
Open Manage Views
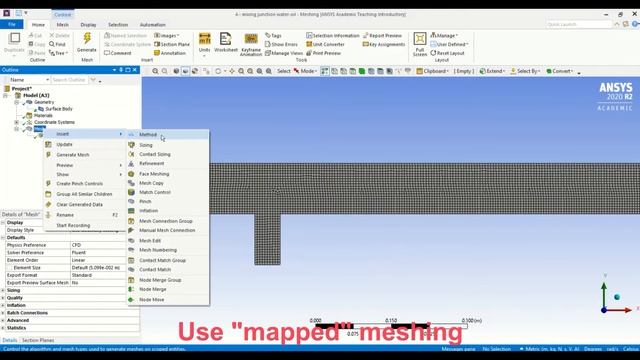284,53
